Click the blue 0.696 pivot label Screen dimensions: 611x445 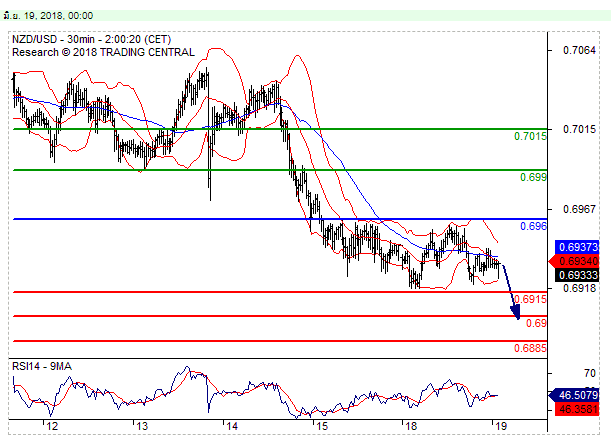pos(533,226)
